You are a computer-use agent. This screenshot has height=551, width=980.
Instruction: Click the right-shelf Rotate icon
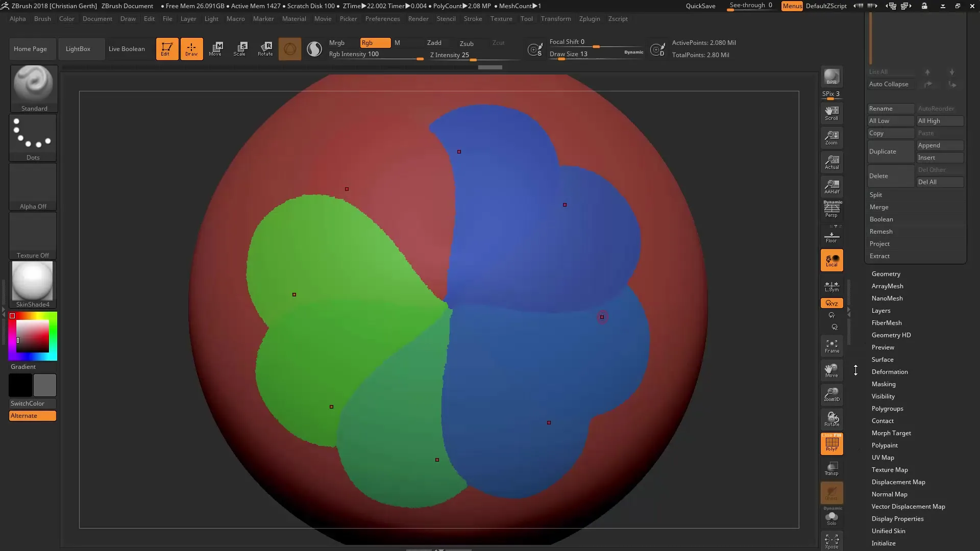pos(831,419)
